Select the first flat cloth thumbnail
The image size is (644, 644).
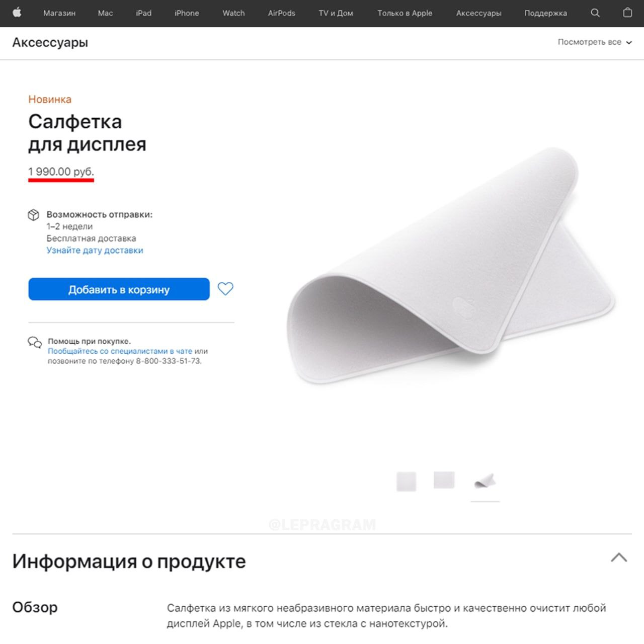406,481
